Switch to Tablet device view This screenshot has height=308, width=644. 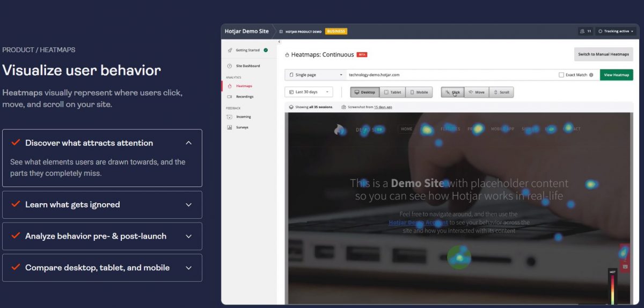[x=393, y=92]
